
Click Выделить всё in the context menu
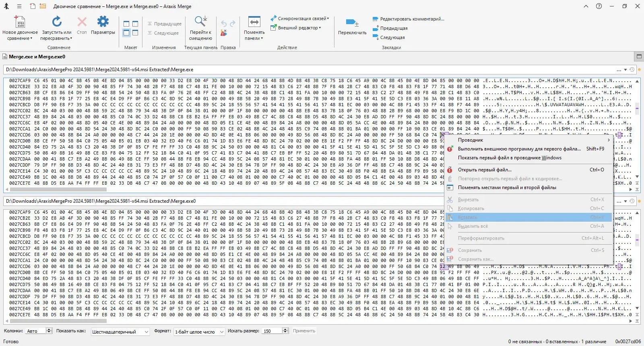529,226
